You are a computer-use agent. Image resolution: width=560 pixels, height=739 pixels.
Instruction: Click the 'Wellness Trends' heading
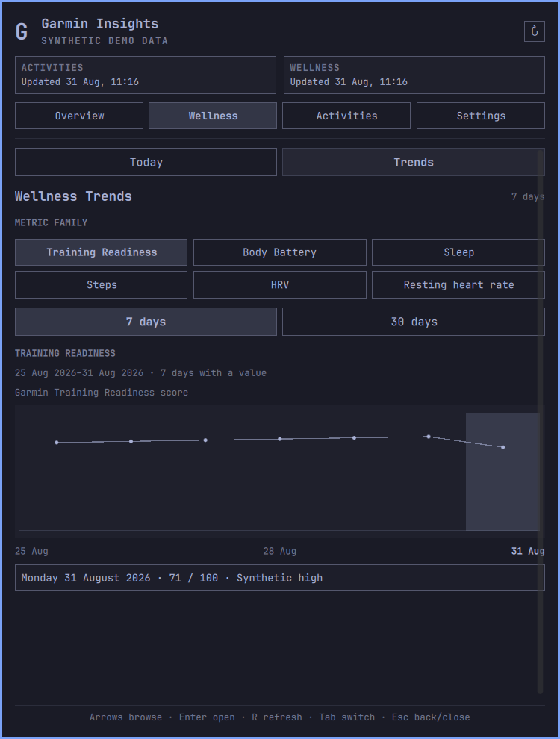(73, 196)
